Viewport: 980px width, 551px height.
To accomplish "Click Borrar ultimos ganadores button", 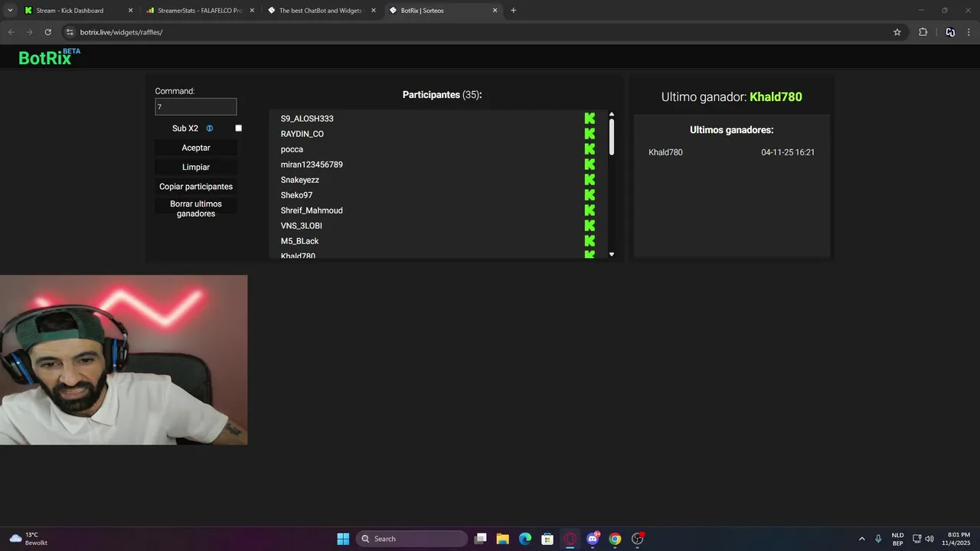I will tap(196, 209).
